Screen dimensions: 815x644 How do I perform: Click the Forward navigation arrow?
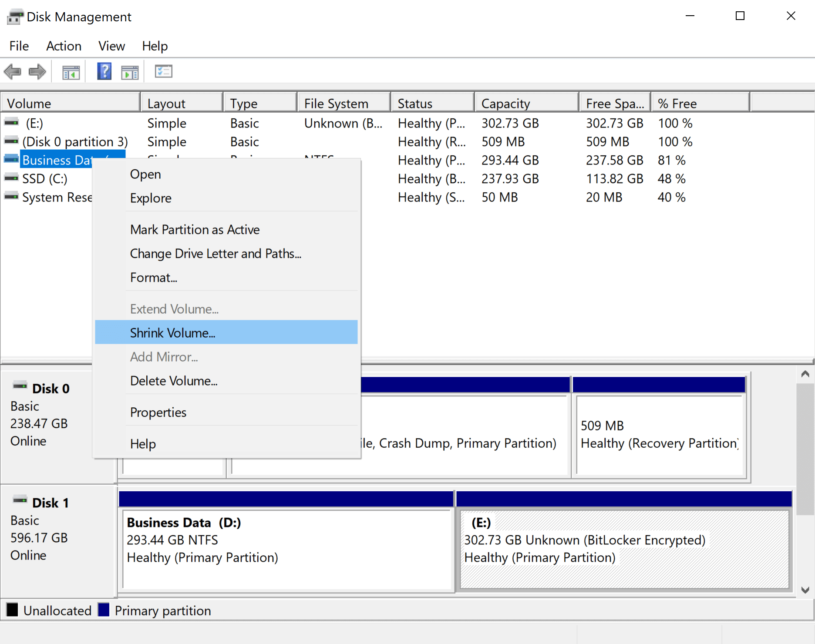pyautogui.click(x=37, y=71)
